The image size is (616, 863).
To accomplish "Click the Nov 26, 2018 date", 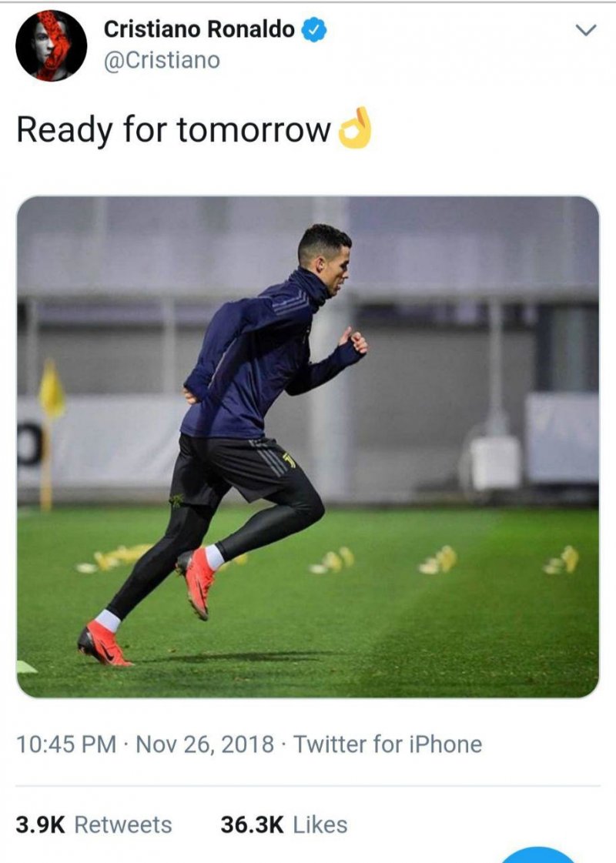I will coord(205,744).
